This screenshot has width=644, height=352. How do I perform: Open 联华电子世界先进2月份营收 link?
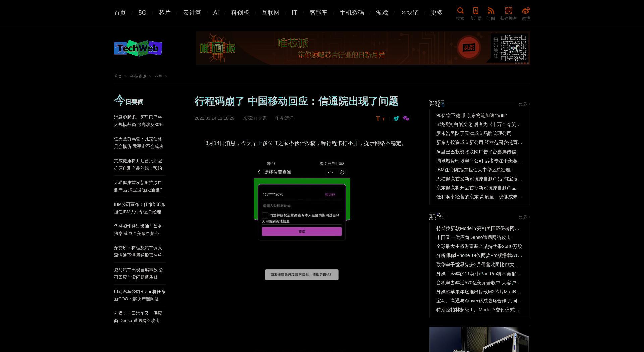coord(478,265)
